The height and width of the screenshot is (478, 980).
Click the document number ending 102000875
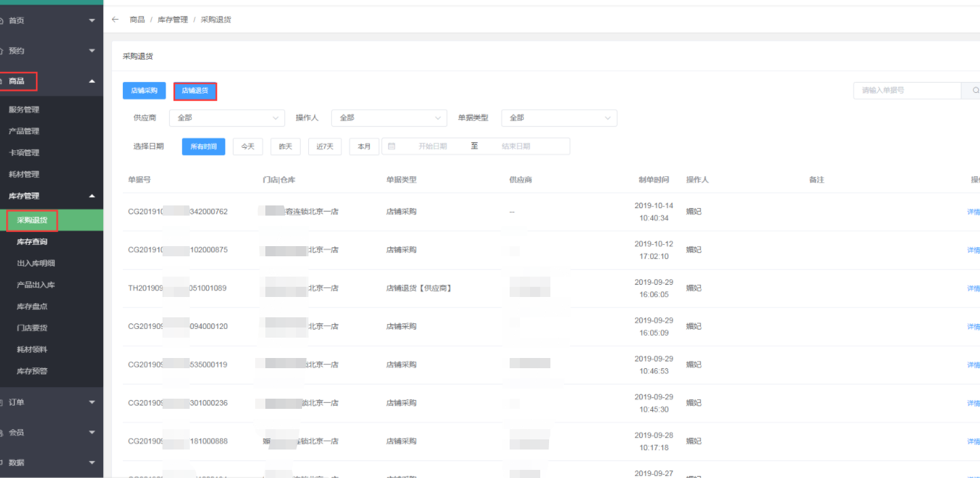[x=178, y=250]
